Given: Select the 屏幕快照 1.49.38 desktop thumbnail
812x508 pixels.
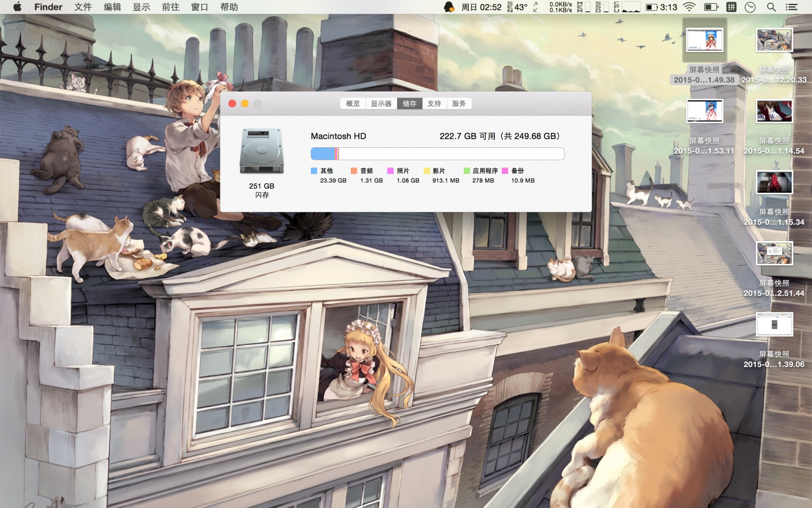Looking at the screenshot, I should (704, 40).
